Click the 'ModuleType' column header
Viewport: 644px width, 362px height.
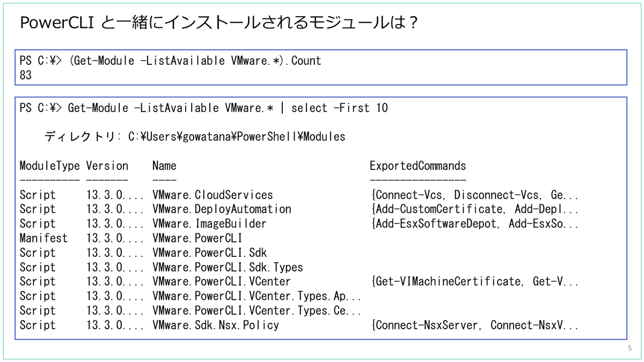49,166
